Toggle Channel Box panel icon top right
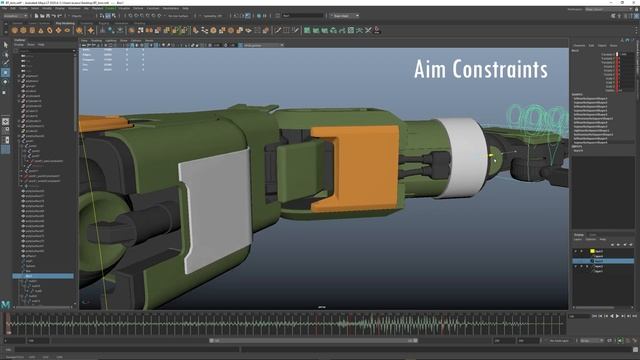 pyautogui.click(x=636, y=16)
